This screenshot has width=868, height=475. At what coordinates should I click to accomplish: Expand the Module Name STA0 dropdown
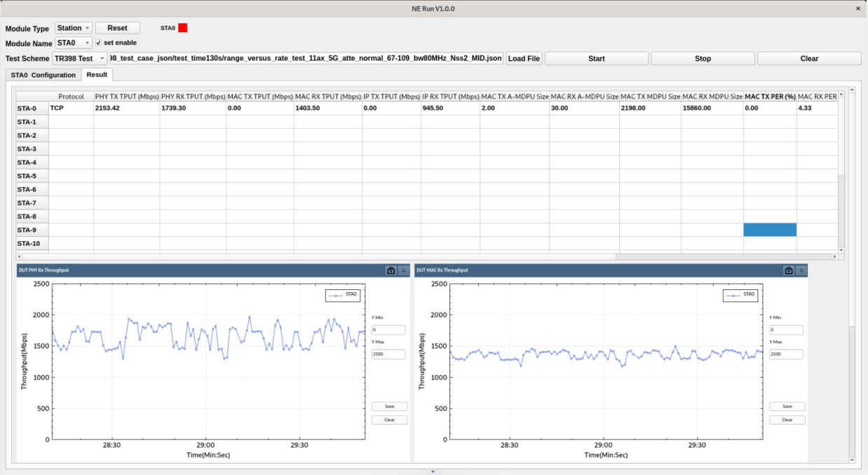[74, 43]
